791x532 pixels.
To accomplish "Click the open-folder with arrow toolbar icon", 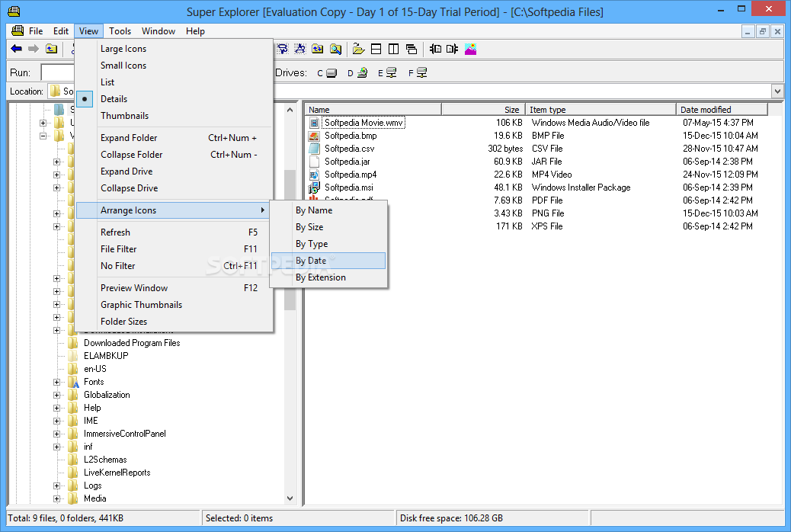I will [358, 49].
